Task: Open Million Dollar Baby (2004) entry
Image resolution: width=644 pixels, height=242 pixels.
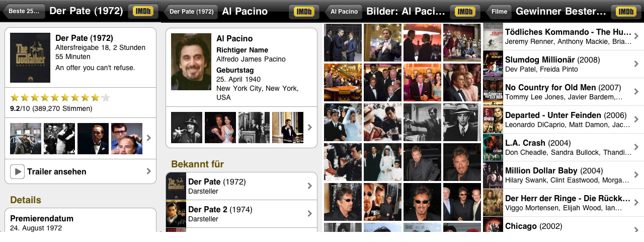Action: pyautogui.click(x=563, y=175)
